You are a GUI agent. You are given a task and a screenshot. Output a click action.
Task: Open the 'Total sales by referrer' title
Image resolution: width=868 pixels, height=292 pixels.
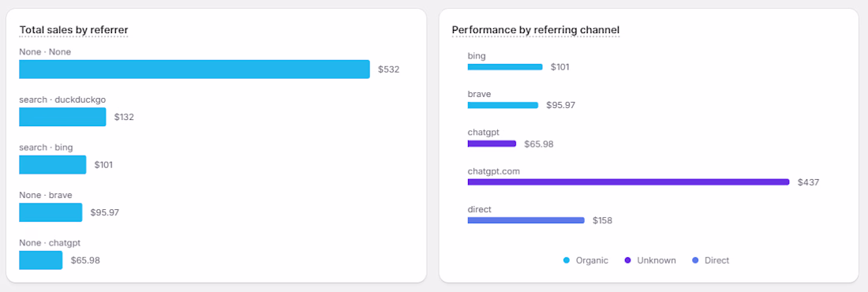[x=73, y=29]
